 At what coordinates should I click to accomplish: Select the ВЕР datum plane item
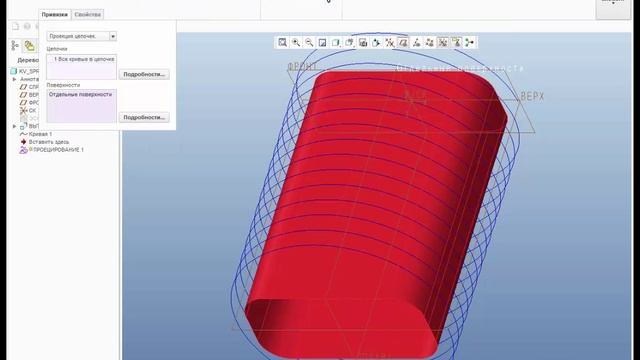click(x=29, y=95)
